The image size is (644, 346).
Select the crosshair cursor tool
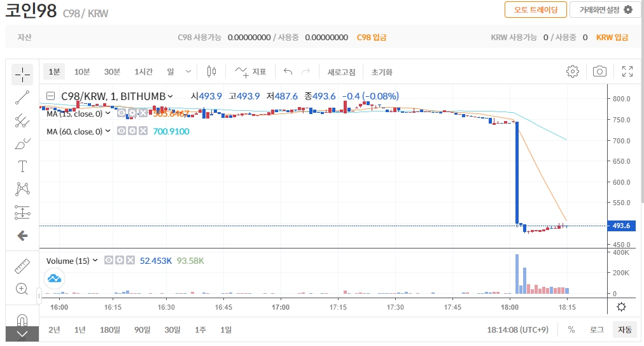tap(22, 75)
